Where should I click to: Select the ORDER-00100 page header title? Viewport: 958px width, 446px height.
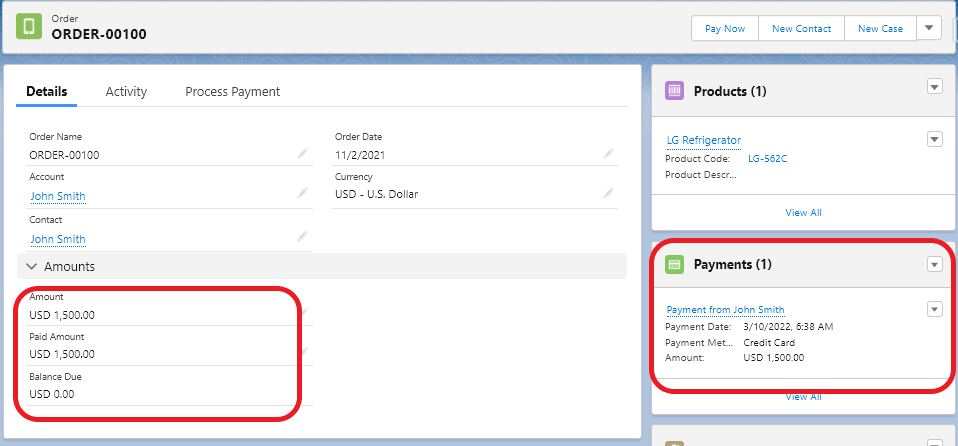click(99, 34)
